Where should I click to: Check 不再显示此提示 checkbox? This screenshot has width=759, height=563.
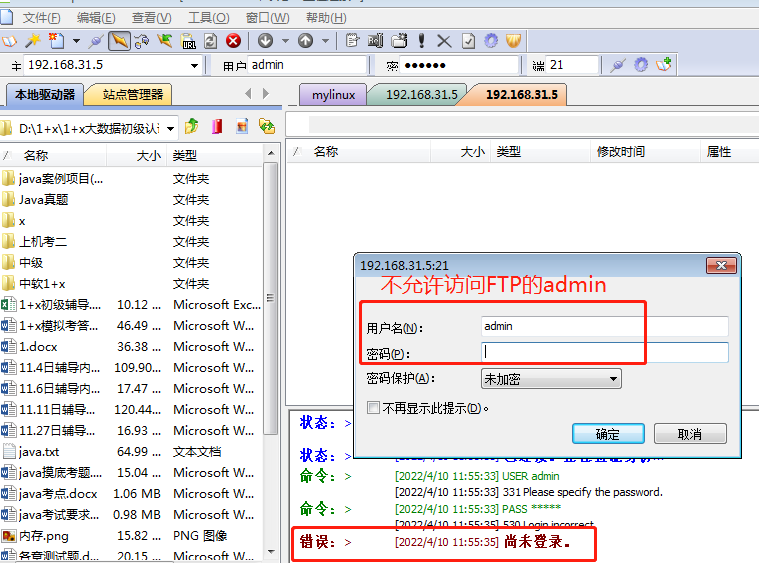373,408
